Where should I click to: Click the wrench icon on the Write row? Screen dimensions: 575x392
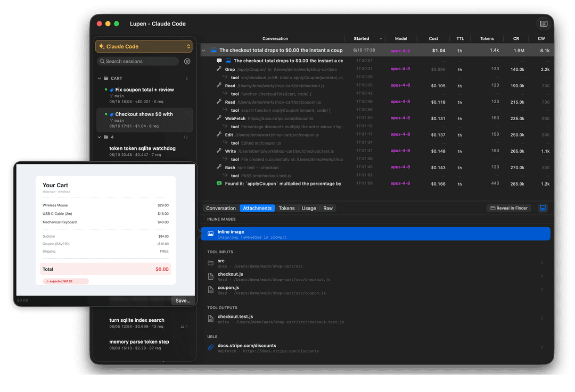[219, 151]
